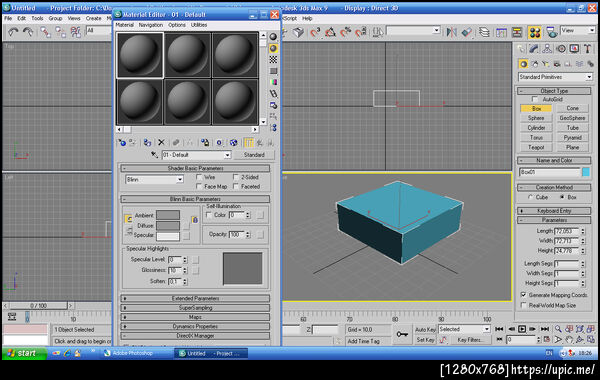Enable the Wire checkbox in Shader Basic Parameters
The image size is (600, 380).
199,177
